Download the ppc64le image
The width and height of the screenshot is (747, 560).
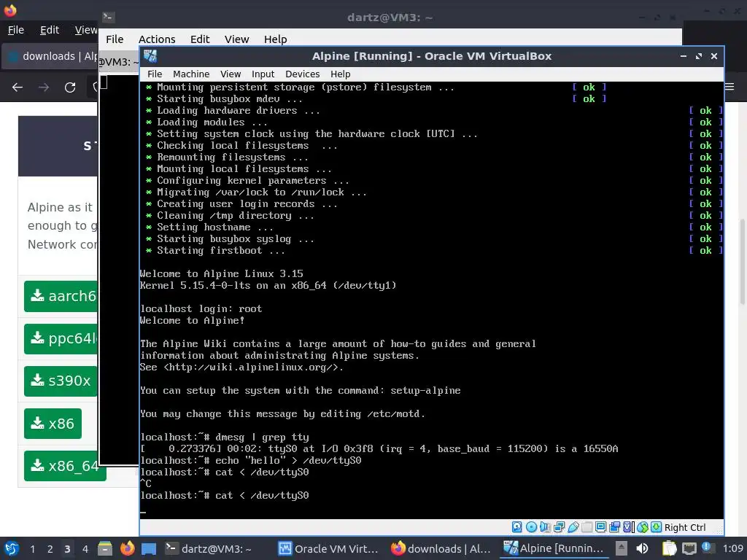(x=61, y=338)
